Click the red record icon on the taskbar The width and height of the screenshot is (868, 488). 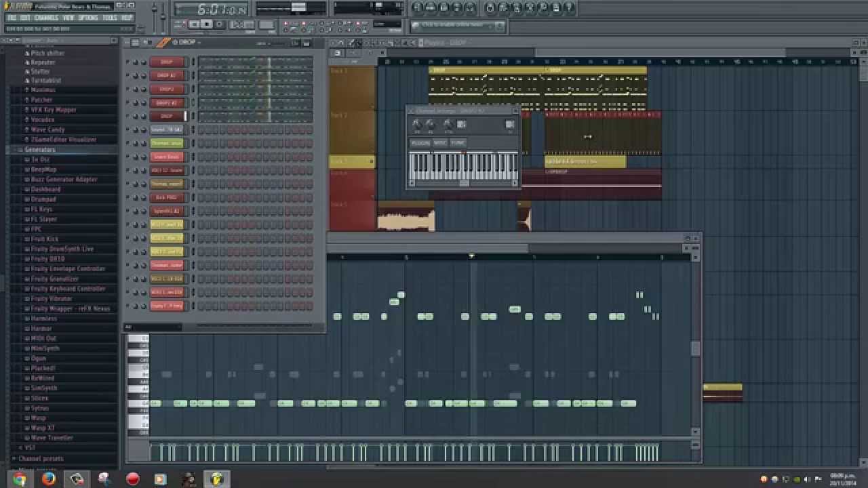pyautogui.click(x=132, y=479)
